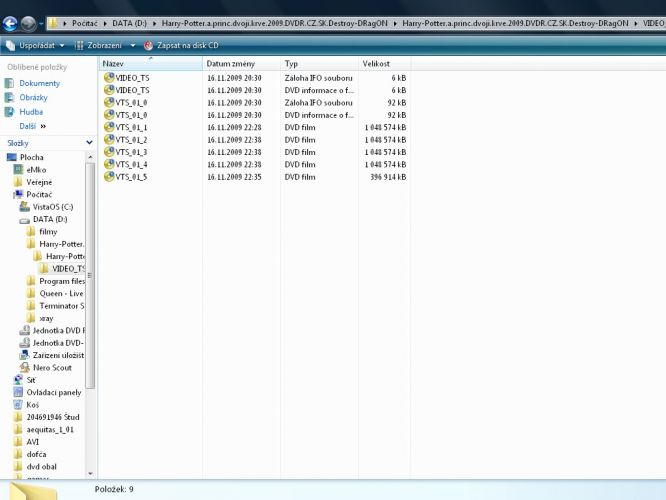This screenshot has width=666, height=500.
Task: Click Zařízení úložišť icon in tree
Action: pyautogui.click(x=25, y=355)
